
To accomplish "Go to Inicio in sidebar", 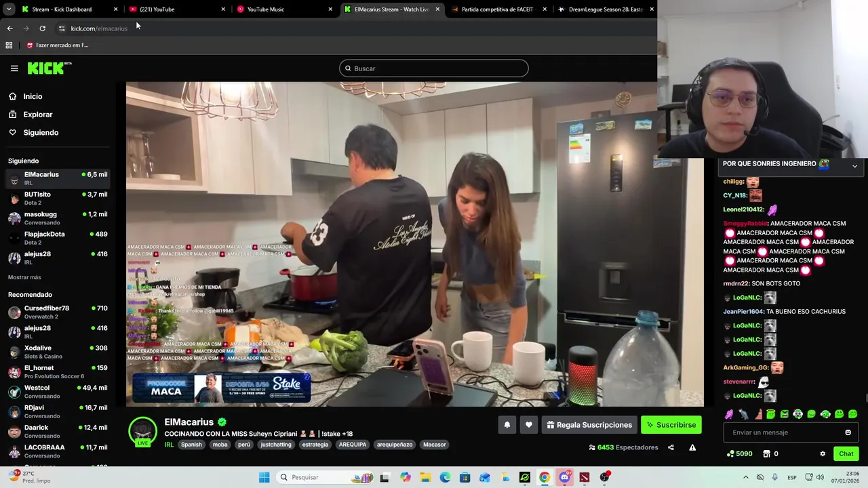I will pos(33,96).
